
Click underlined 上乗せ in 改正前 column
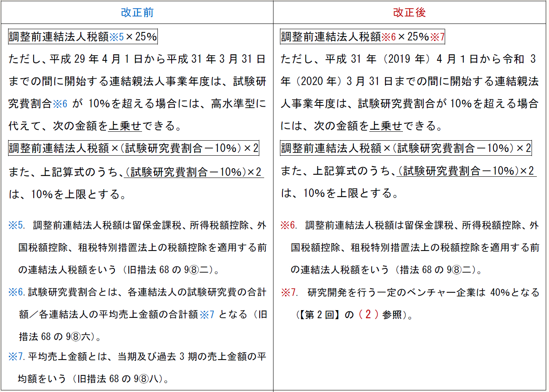click(125, 126)
